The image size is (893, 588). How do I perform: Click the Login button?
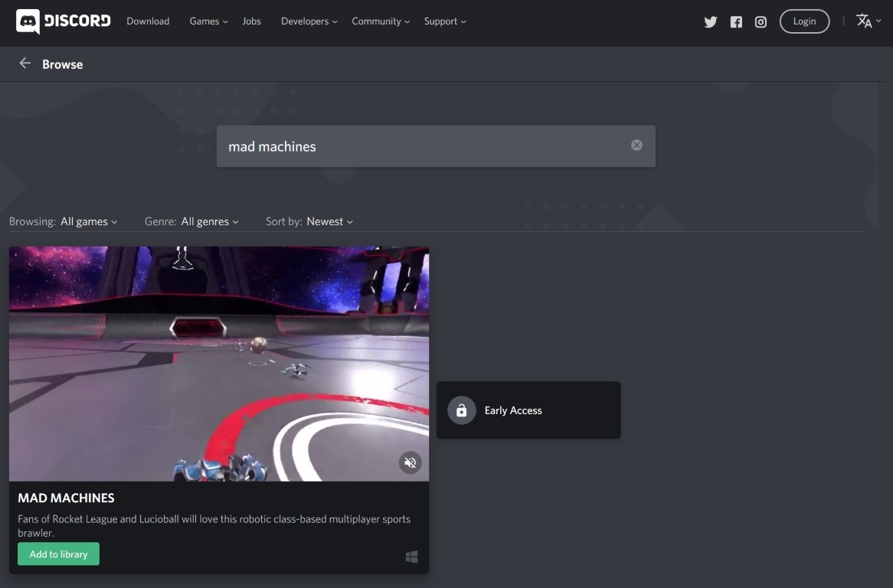click(804, 21)
